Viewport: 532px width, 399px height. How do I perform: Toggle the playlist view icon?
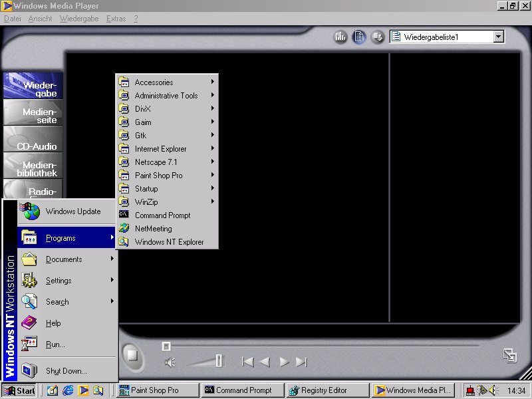359,37
